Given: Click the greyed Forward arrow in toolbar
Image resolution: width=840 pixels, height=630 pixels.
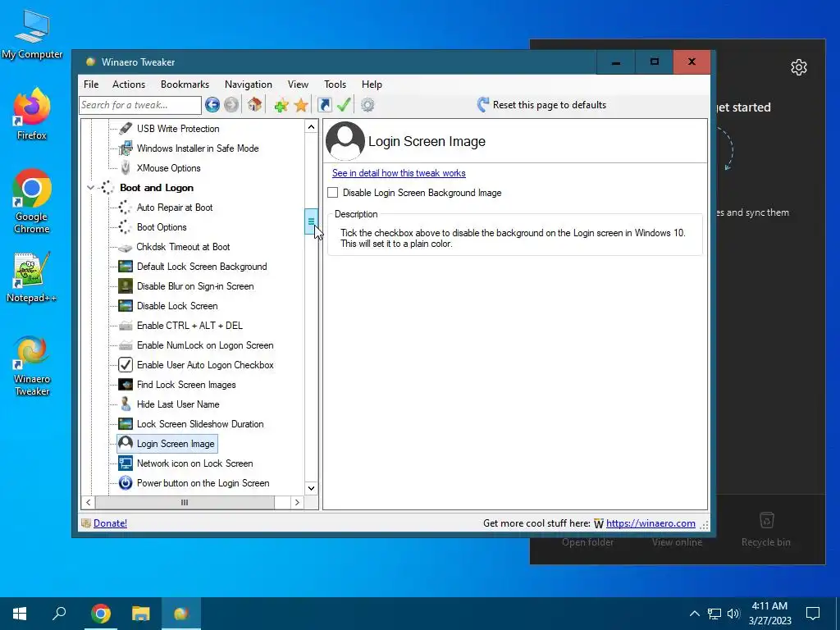Looking at the screenshot, I should [231, 104].
